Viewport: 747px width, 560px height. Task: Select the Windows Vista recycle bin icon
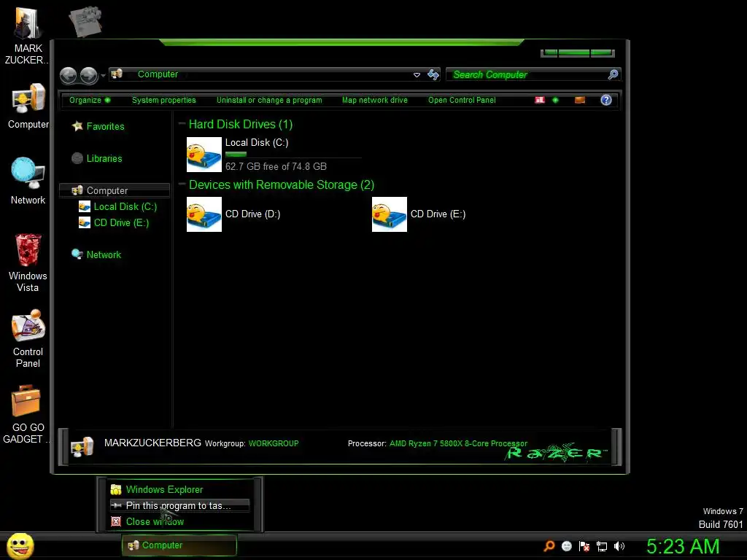point(28,262)
